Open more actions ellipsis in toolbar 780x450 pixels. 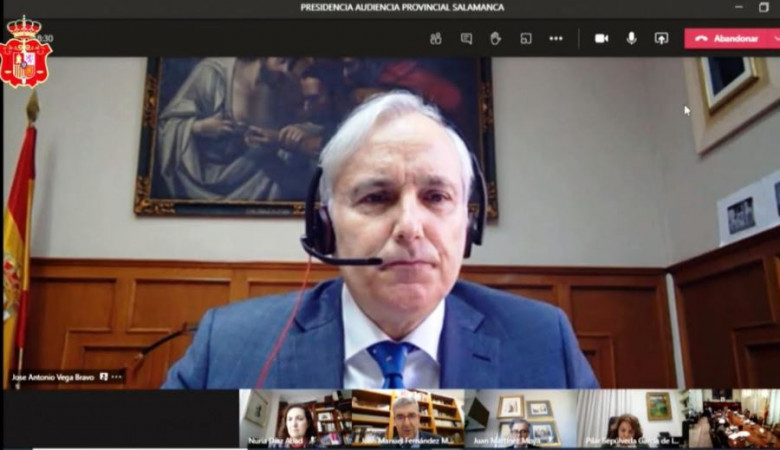[556, 38]
